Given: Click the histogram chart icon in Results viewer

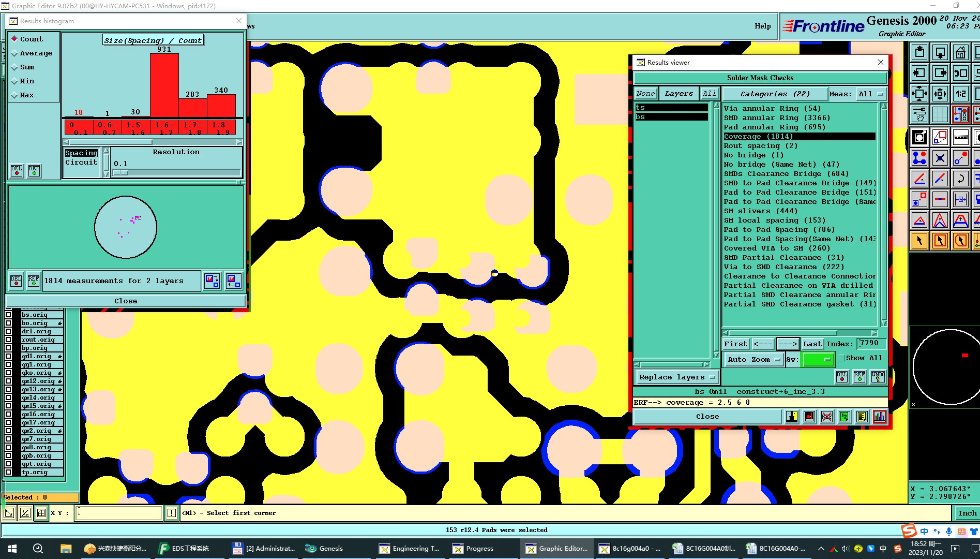Looking at the screenshot, I should [879, 417].
